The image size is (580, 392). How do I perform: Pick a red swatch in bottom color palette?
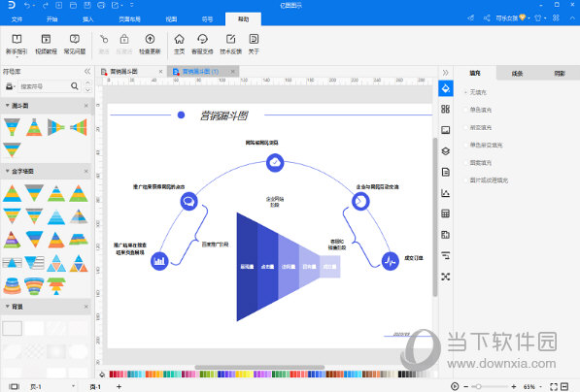tap(112, 375)
